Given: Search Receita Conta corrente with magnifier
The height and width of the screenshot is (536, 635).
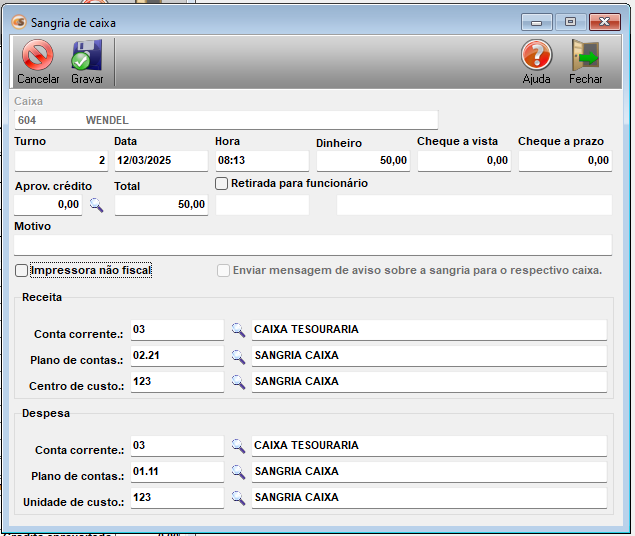Looking at the screenshot, I should pos(238,329).
